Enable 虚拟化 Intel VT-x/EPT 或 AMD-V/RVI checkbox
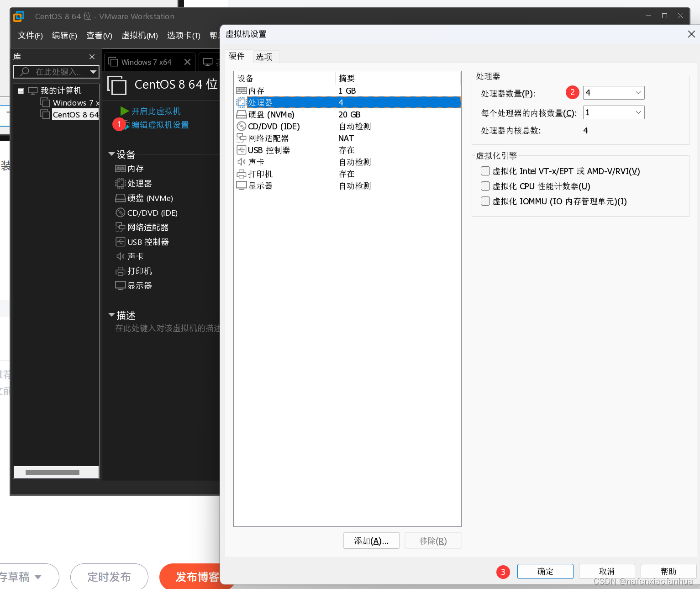The image size is (700, 589). click(x=485, y=171)
